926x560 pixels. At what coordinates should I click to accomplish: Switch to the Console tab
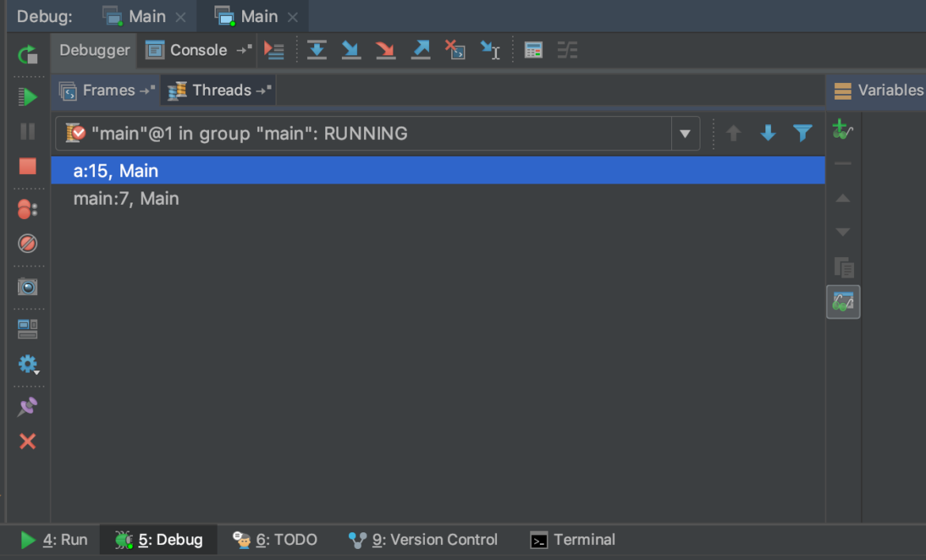[197, 50]
